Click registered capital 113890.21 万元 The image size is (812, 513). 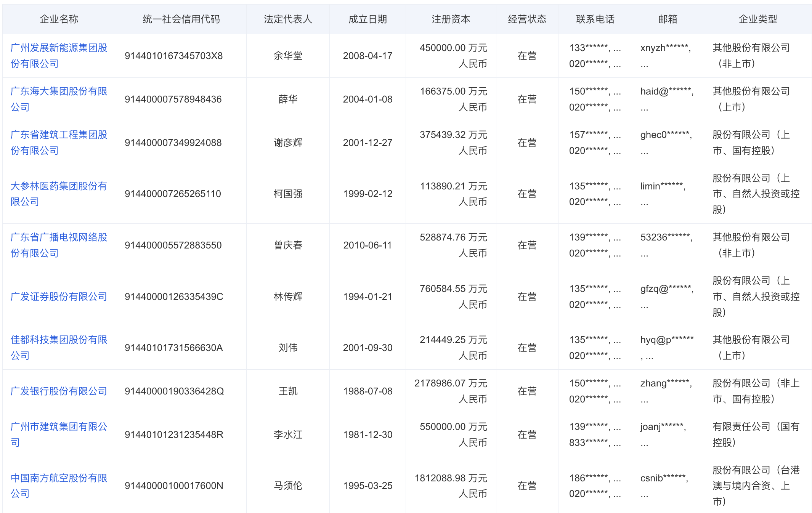point(453,186)
